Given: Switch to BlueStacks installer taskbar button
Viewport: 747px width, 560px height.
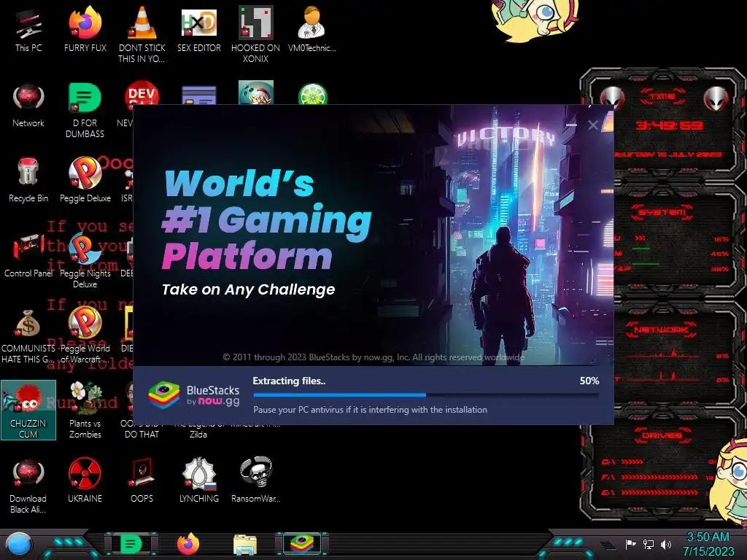Looking at the screenshot, I should (x=302, y=544).
